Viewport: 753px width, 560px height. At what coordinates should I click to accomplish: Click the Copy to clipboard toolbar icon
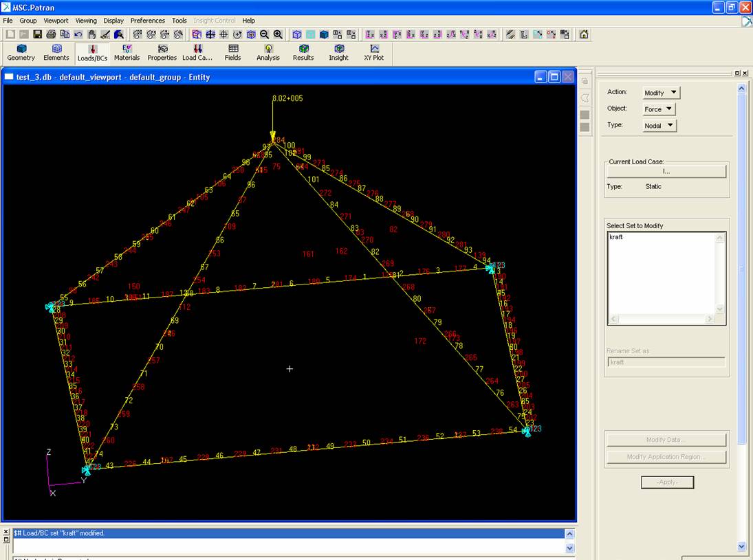tap(65, 34)
